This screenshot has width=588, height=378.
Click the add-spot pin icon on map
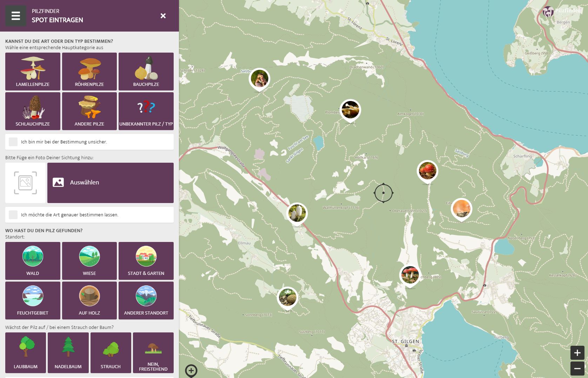191,370
